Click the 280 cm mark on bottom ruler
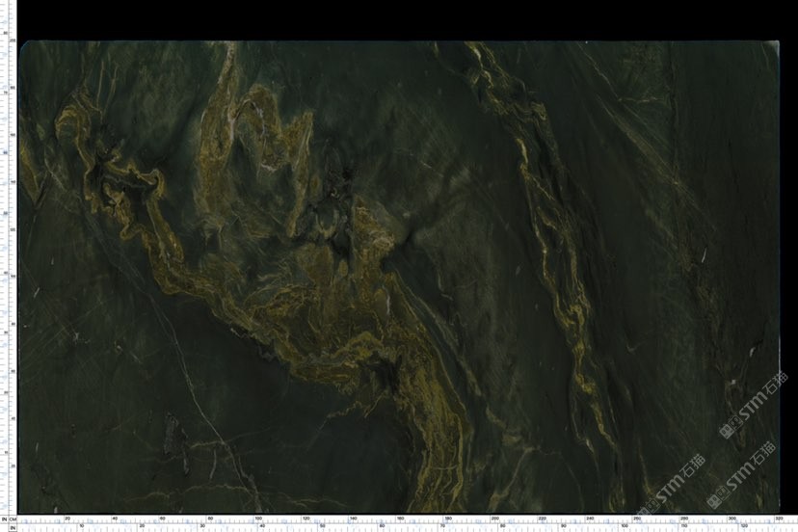 (x=684, y=519)
